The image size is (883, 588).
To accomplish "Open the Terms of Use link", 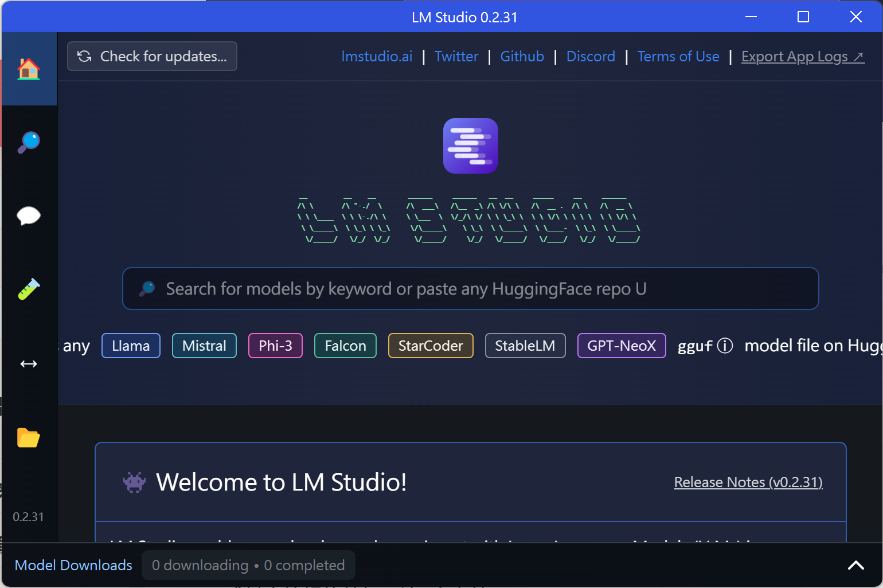I will tap(678, 56).
